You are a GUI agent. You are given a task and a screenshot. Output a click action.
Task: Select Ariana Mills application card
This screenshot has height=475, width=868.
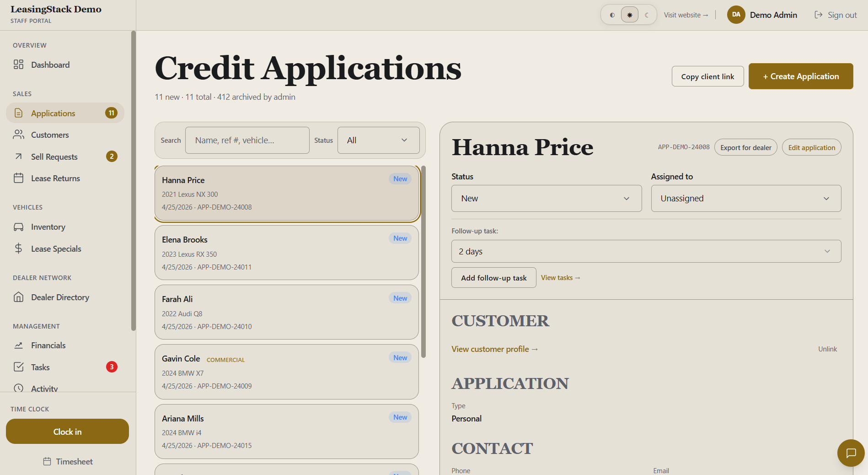(x=287, y=431)
